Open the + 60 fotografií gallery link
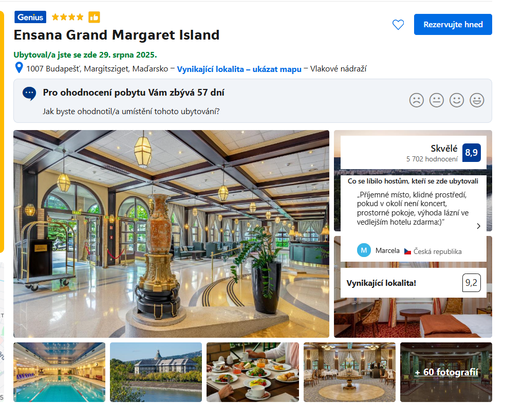 pyautogui.click(x=446, y=372)
